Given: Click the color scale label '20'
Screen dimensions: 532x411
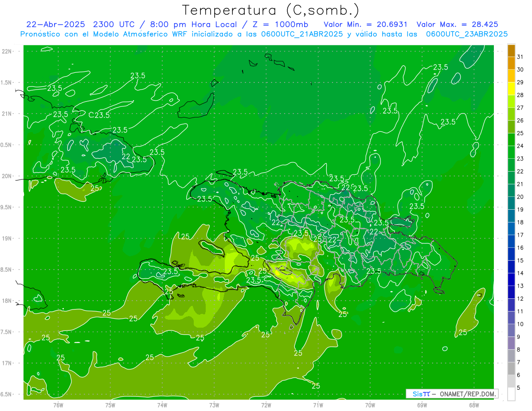Looking at the screenshot, I should [x=520, y=197].
